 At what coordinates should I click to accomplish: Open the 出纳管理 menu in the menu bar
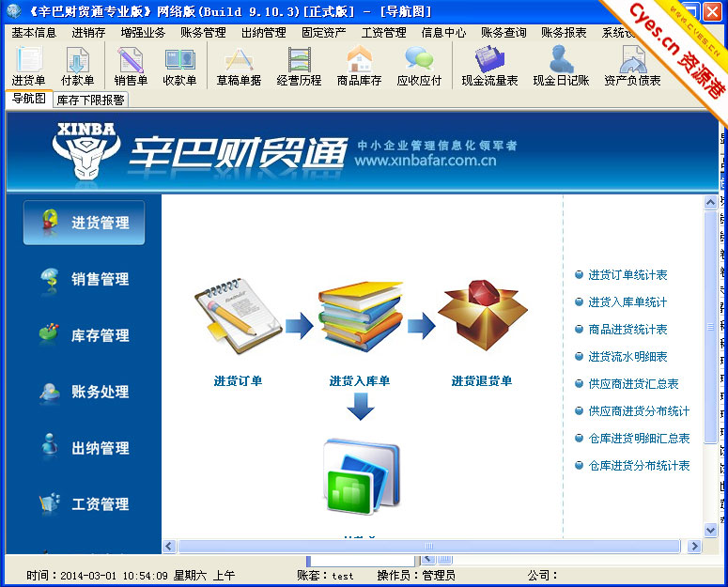pyautogui.click(x=263, y=33)
